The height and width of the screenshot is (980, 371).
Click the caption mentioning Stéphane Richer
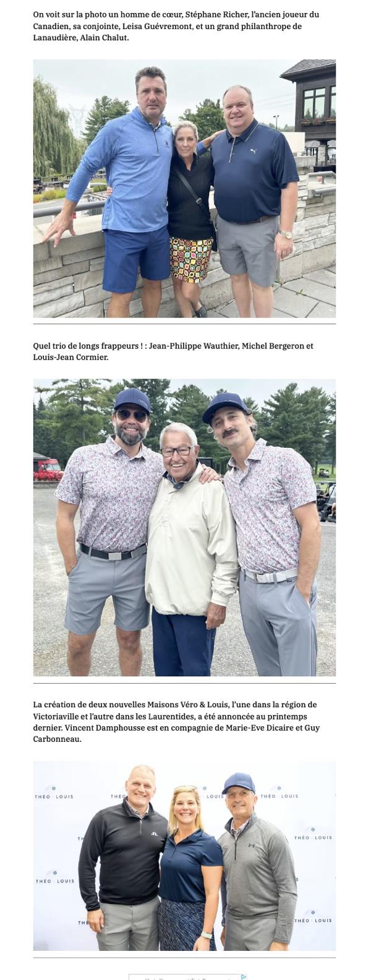(x=176, y=26)
